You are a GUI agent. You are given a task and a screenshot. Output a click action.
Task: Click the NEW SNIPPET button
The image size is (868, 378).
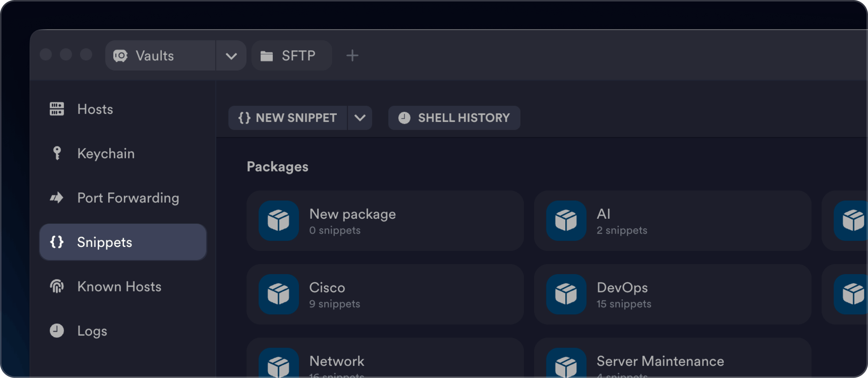click(x=288, y=118)
